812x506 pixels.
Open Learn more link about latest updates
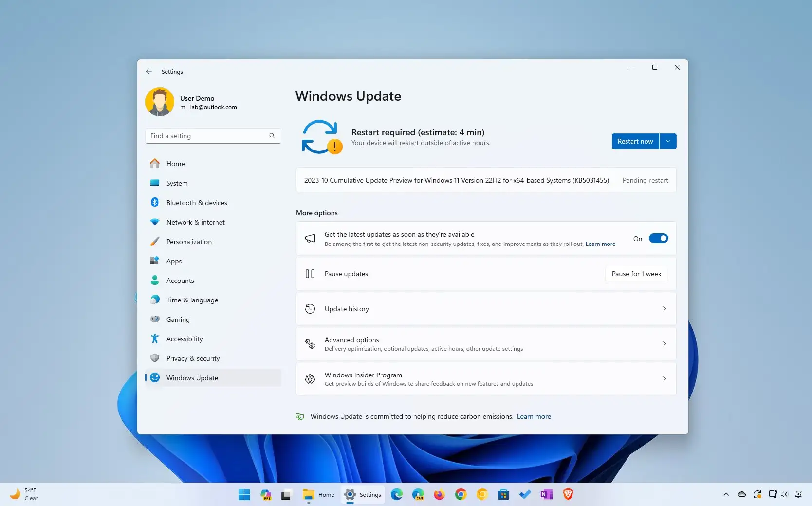pos(600,244)
